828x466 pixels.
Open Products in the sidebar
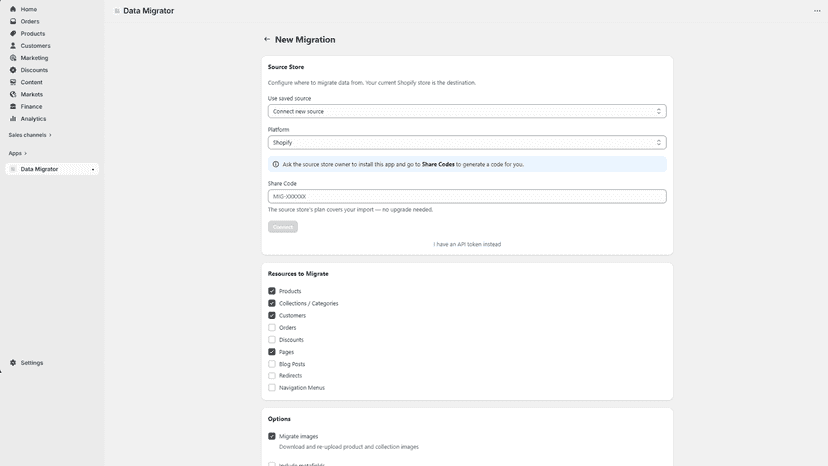click(33, 33)
